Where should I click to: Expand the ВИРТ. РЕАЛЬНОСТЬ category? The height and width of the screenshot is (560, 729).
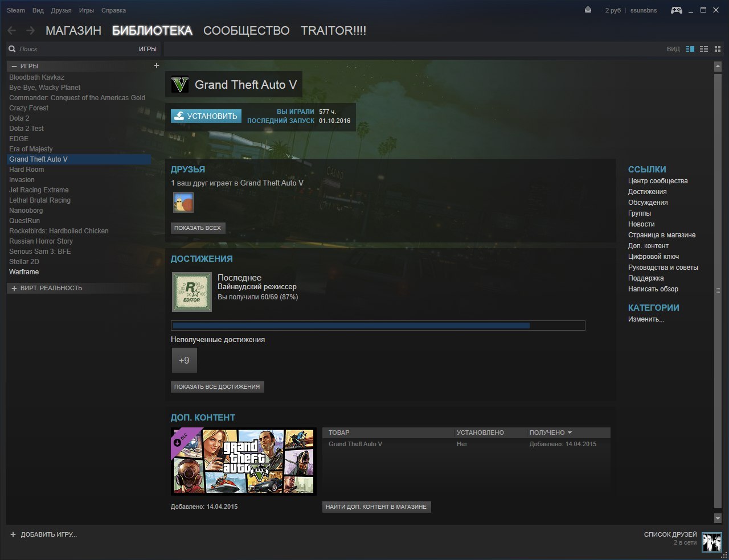click(14, 289)
